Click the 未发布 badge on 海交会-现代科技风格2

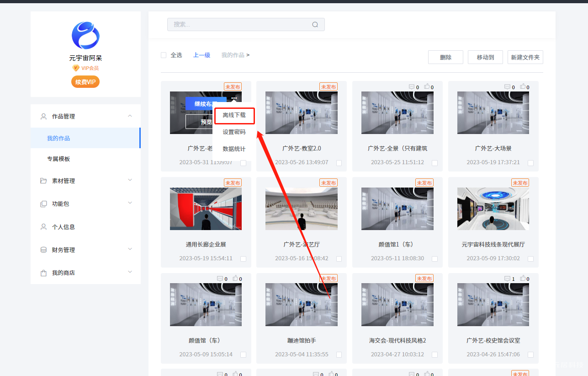[424, 279]
